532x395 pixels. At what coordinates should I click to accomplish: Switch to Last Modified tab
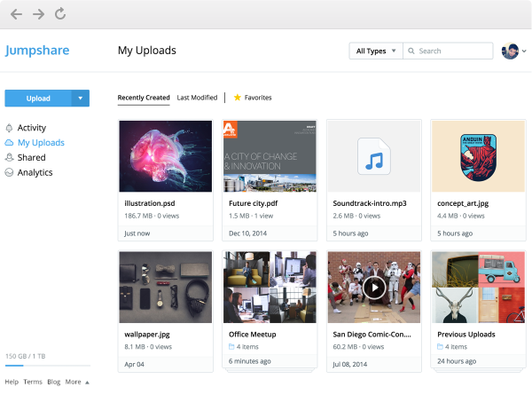pos(197,98)
